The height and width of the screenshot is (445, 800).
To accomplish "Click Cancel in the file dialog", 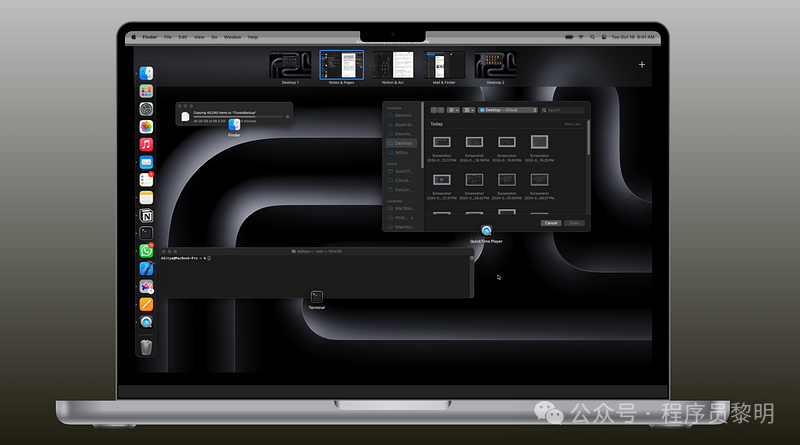I will click(551, 223).
